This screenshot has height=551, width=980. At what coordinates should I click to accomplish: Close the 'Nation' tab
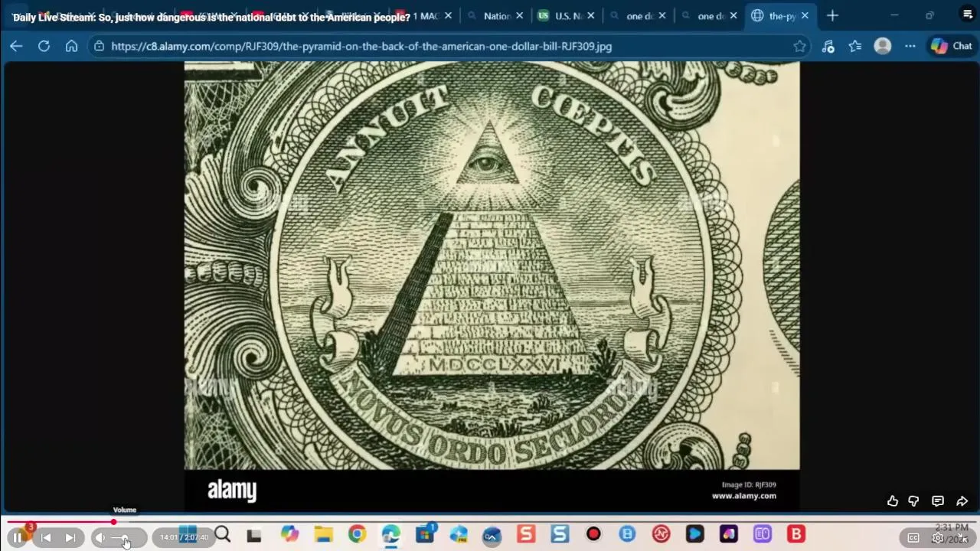click(x=520, y=15)
